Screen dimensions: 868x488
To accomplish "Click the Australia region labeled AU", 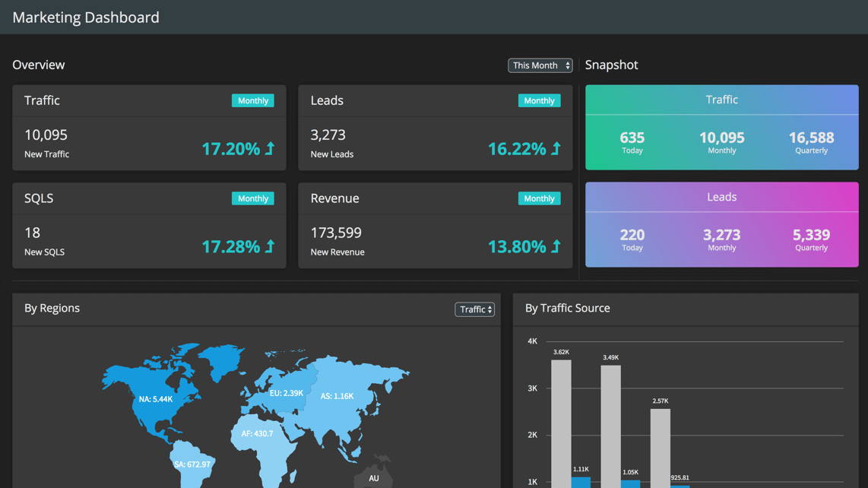I will click(374, 477).
